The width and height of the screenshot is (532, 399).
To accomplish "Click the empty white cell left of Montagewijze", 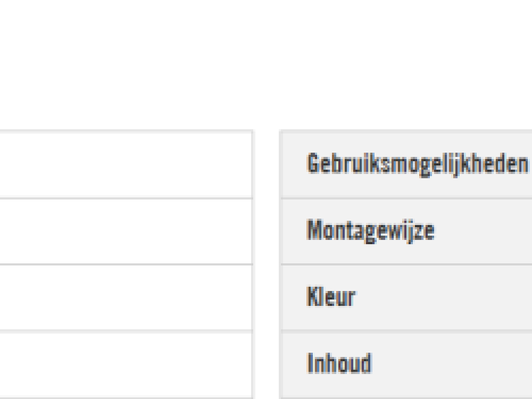I will [126, 231].
